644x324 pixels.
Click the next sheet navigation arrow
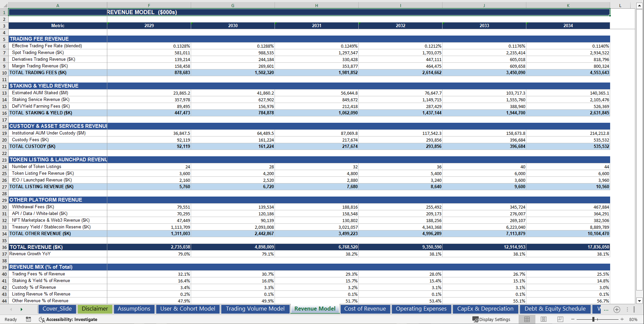pos(22,310)
